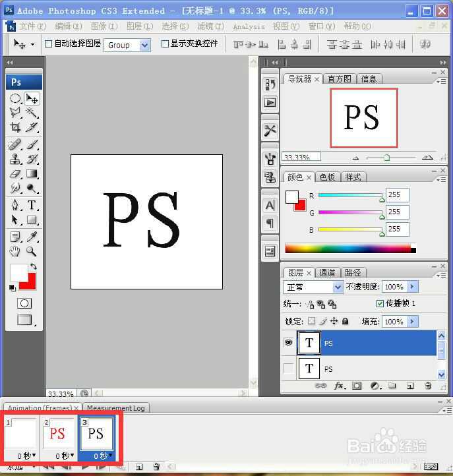Add a layer style with fx button
453x476 pixels.
pos(339,386)
